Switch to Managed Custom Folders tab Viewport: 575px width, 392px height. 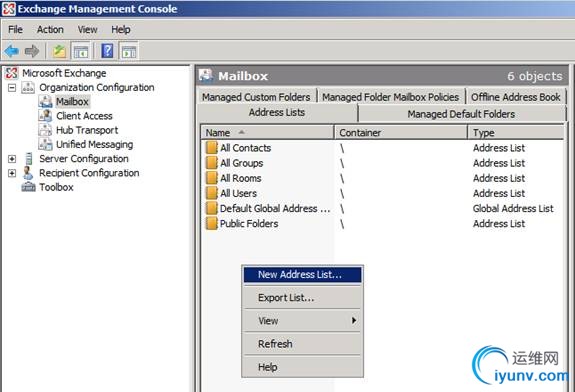click(x=256, y=97)
